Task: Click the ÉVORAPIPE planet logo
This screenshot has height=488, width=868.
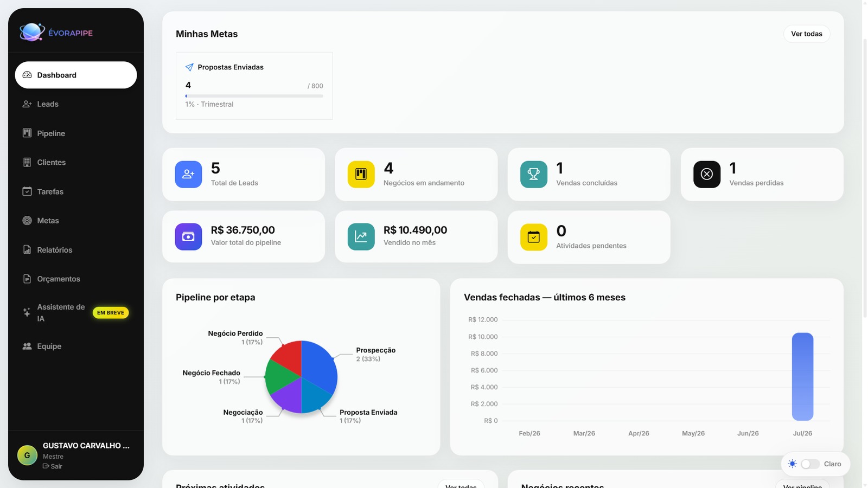Action: [x=32, y=32]
